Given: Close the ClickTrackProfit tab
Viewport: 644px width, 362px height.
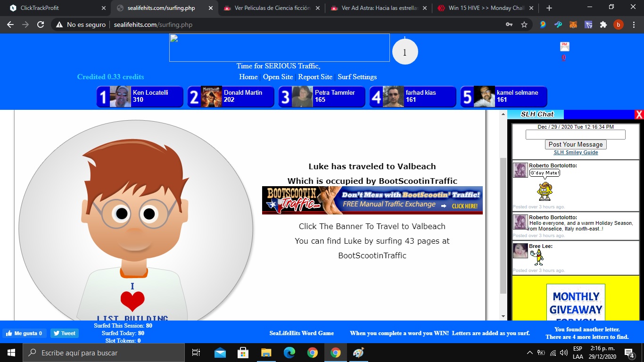Looking at the screenshot, I should pos(104,8).
